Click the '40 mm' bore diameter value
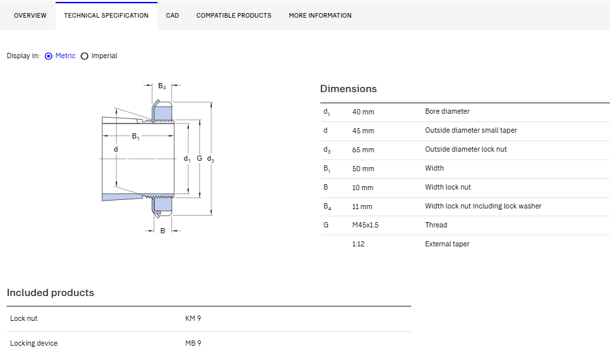610x364 pixels. (363, 112)
